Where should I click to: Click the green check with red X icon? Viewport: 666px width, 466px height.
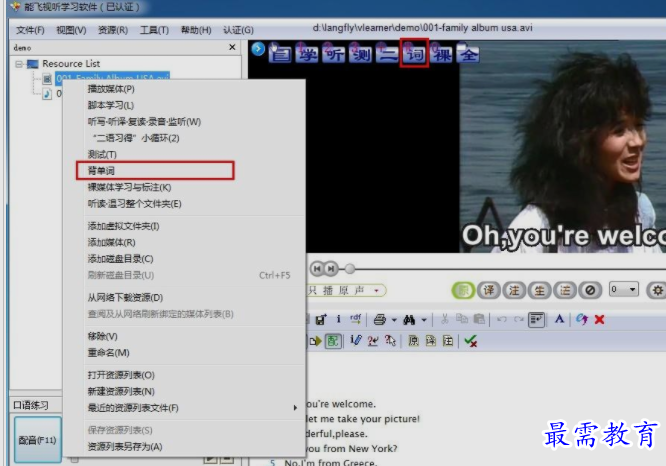click(471, 341)
